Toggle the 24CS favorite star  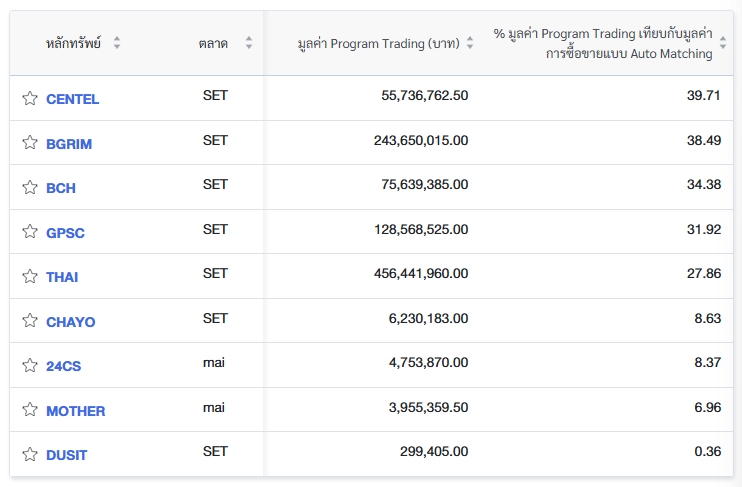tap(30, 365)
